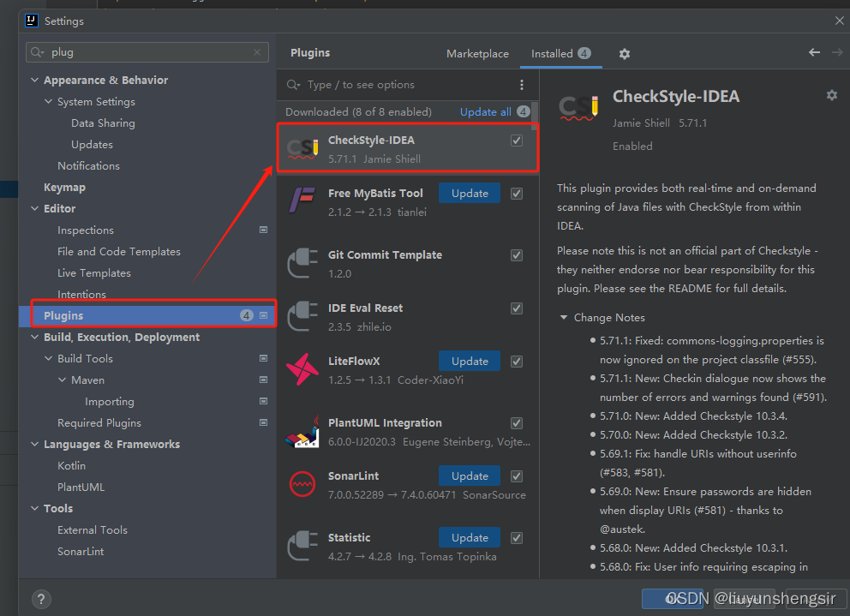The image size is (850, 616).
Task: Click the Statistic plugin icon
Action: [x=302, y=546]
